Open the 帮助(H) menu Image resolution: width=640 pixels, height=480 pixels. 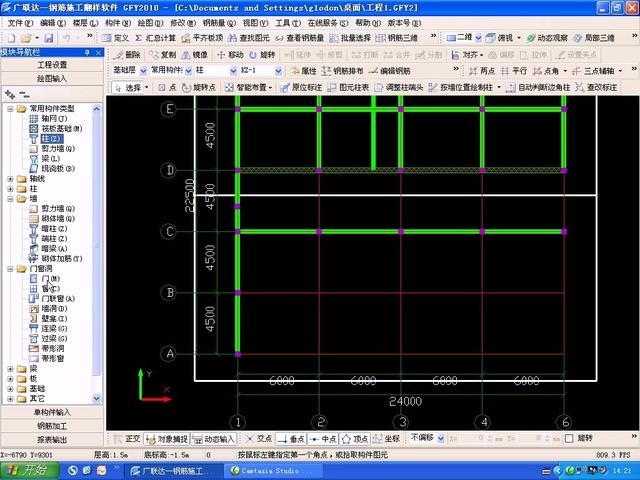click(x=368, y=23)
